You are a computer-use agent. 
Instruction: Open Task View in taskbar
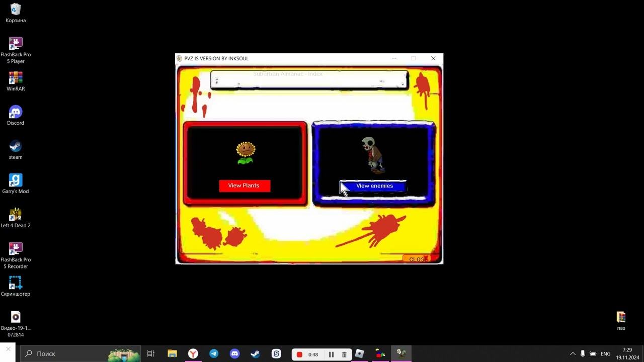click(150, 354)
